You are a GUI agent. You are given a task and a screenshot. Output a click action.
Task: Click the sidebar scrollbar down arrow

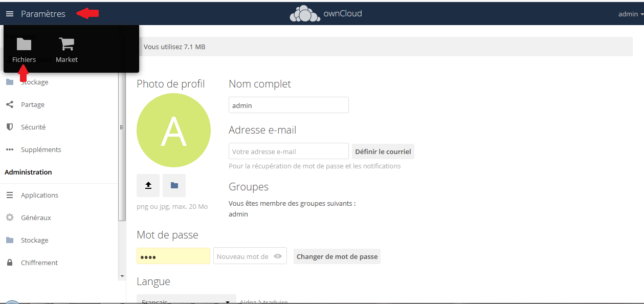122,276
